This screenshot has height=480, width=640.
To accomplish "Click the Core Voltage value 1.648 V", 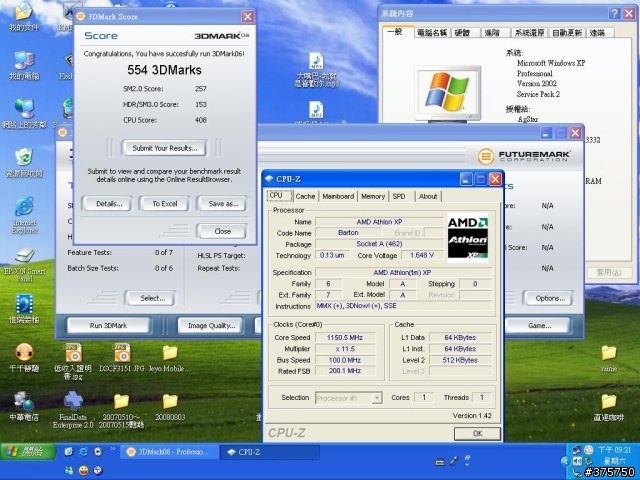I will pyautogui.click(x=421, y=255).
